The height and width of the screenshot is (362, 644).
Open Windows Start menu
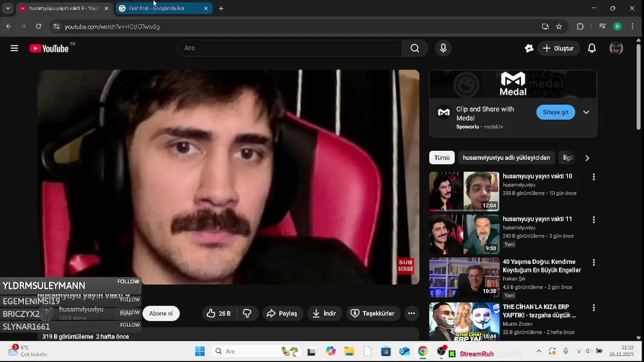click(200, 351)
